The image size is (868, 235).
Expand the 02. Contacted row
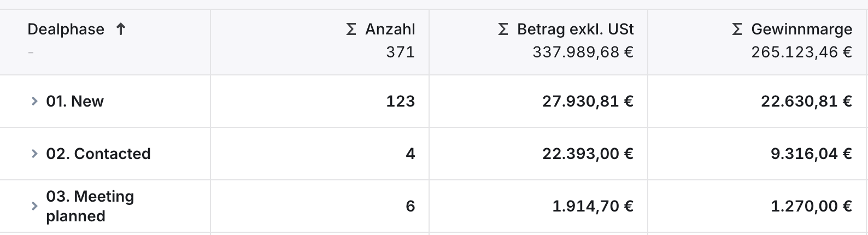point(34,154)
